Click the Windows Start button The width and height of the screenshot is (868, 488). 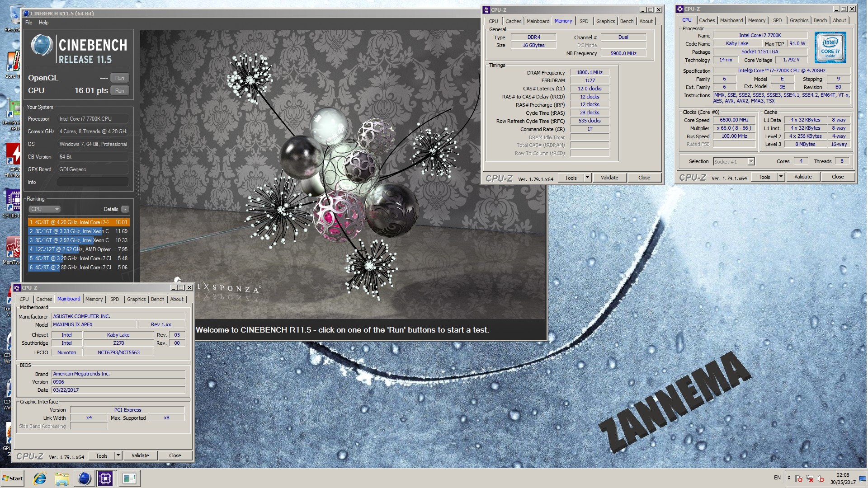point(13,479)
